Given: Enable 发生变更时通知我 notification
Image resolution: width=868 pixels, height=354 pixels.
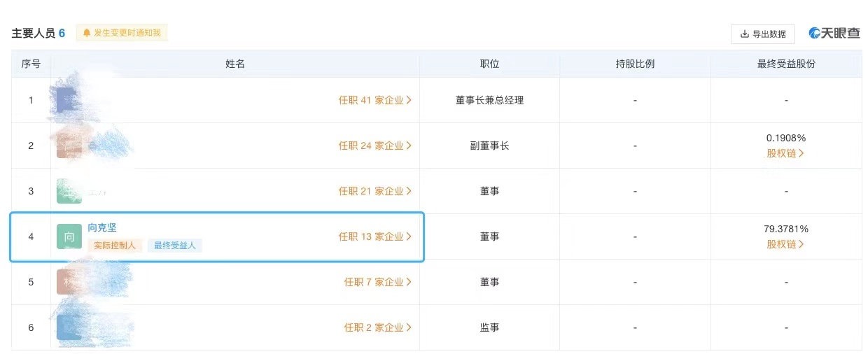Looking at the screenshot, I should (x=122, y=33).
